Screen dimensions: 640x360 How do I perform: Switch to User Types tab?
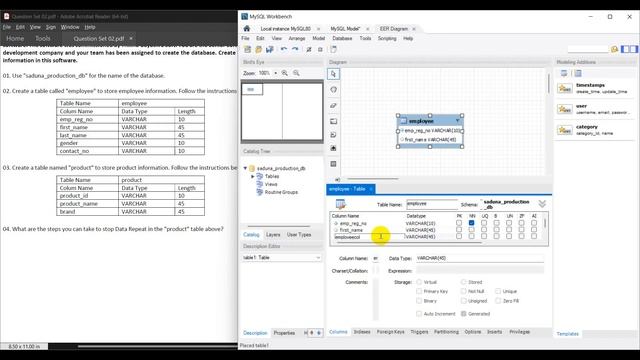click(299, 235)
